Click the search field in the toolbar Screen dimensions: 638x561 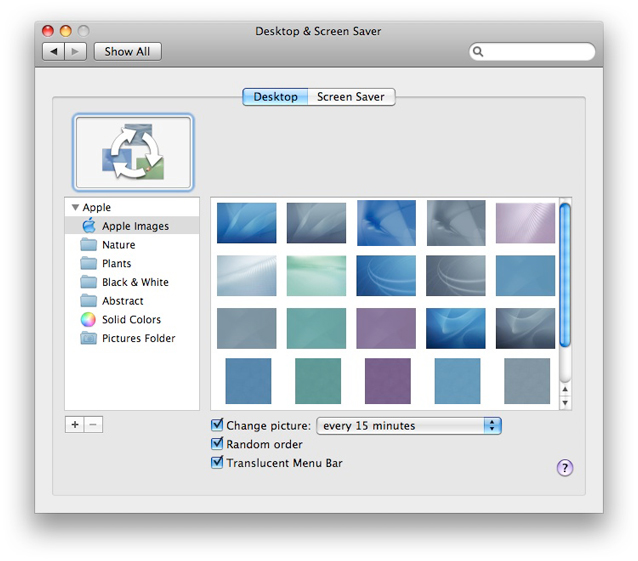(532, 52)
